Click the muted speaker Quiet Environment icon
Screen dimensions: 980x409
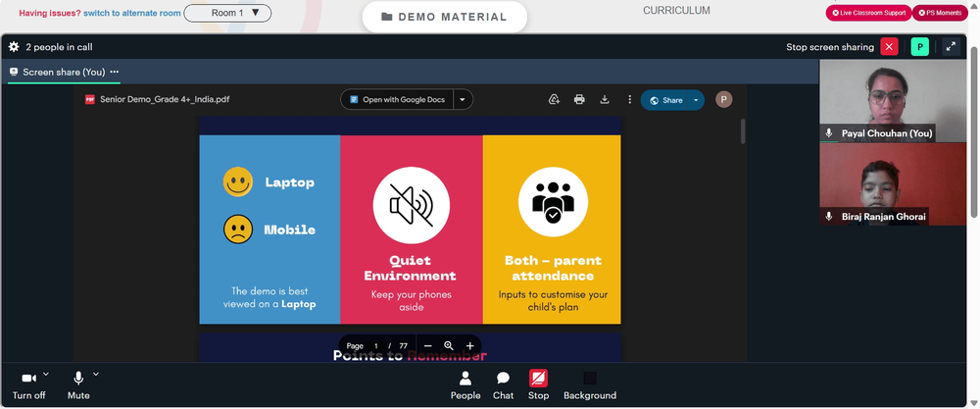click(412, 205)
